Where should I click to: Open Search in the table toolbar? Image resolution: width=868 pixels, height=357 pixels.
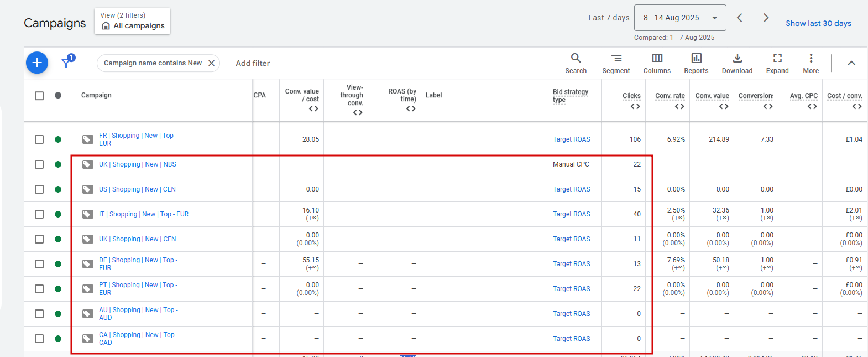[x=576, y=63]
